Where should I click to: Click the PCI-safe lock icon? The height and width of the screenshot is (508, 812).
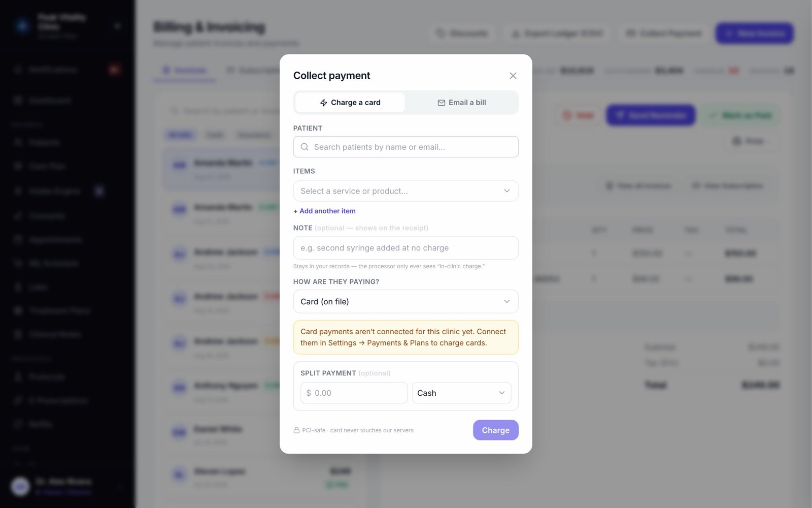click(296, 430)
